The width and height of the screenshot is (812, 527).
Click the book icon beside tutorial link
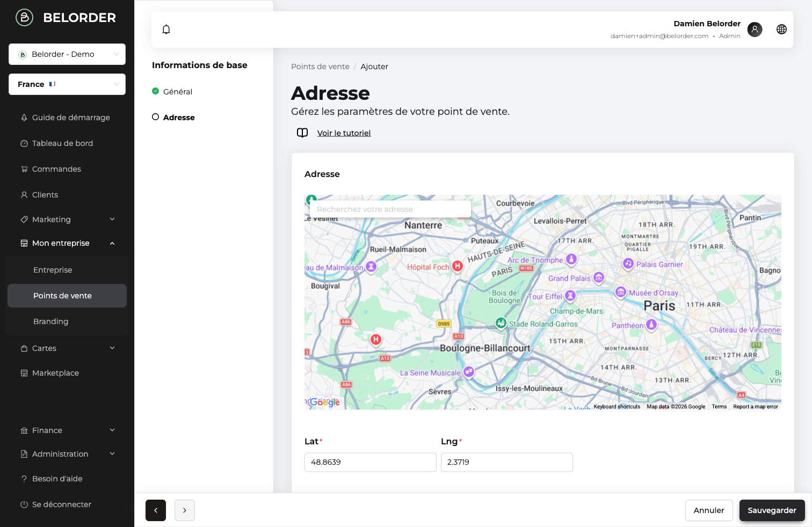[302, 133]
